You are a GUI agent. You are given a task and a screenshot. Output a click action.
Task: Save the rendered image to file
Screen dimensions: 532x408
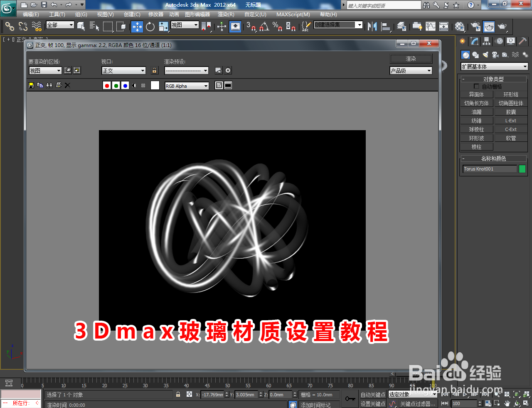point(30,85)
